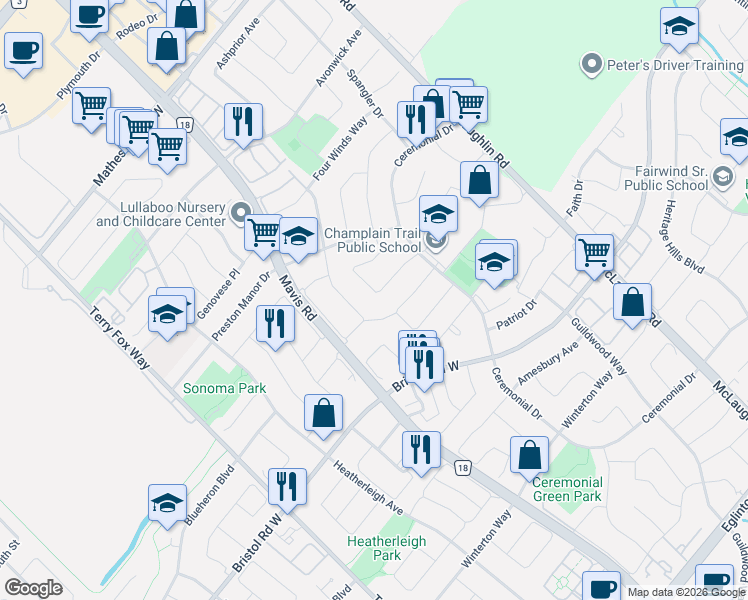The height and width of the screenshot is (600, 748).
Task: Select the shopping bag marker near Guildwood Way
Action: (633, 302)
